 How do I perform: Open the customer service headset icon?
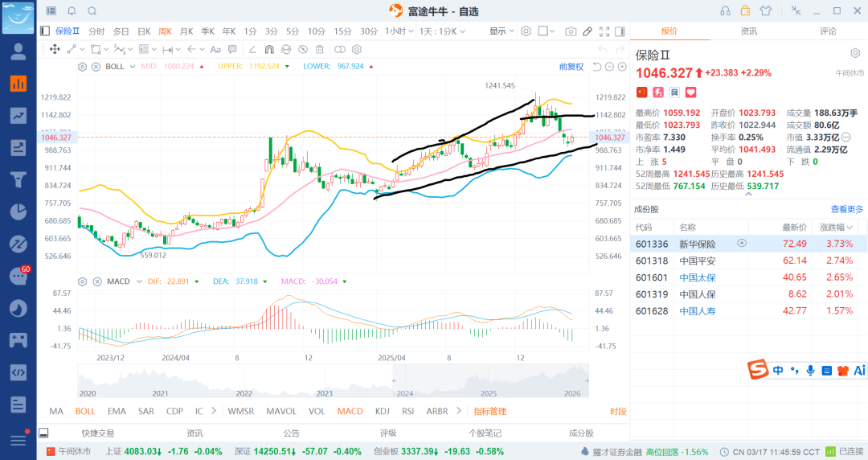click(726, 11)
